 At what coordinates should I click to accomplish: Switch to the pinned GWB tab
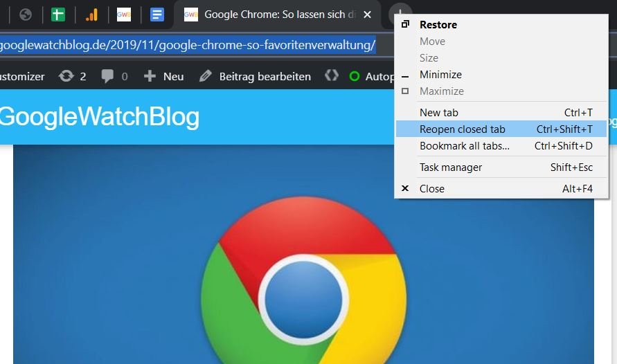click(x=124, y=15)
